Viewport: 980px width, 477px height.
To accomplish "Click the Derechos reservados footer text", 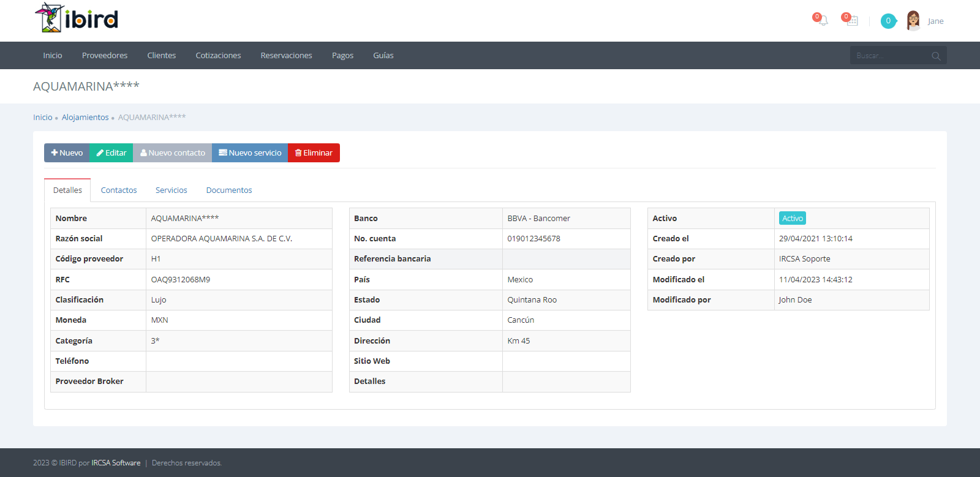I will [187, 463].
